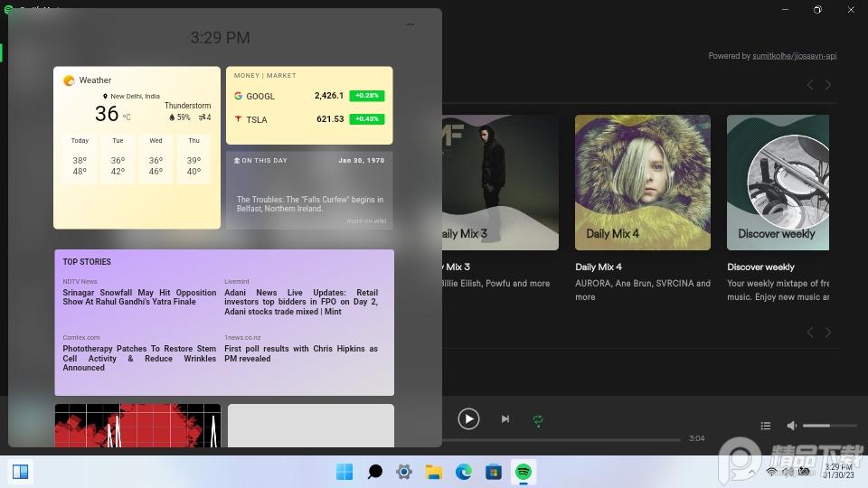Skip to next track in Spotify
This screenshot has height=488, width=868.
pos(505,418)
